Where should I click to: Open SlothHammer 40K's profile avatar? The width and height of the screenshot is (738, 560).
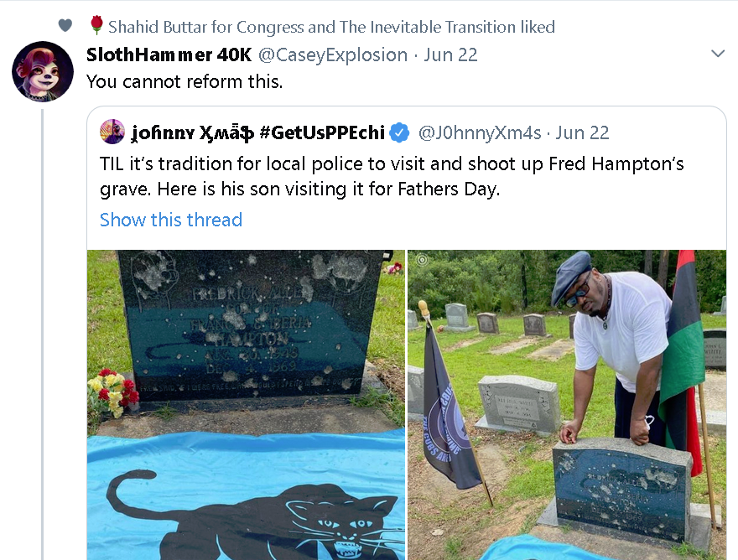(43, 71)
